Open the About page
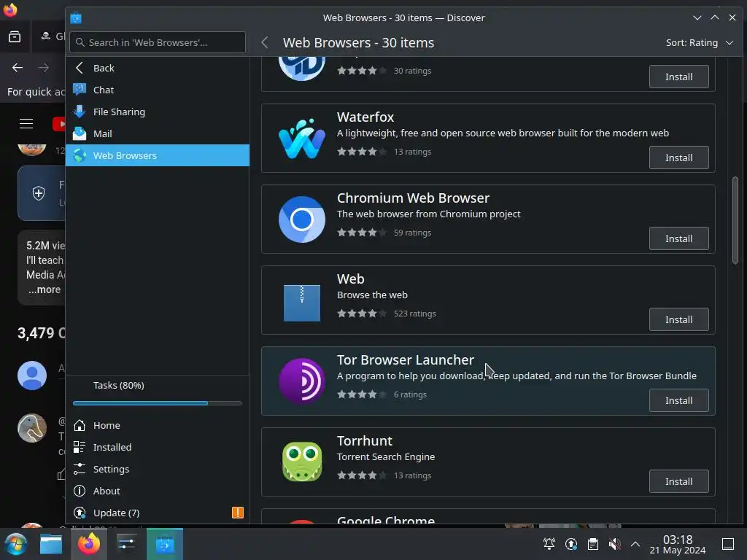This screenshot has height=560, width=747. tap(158, 491)
